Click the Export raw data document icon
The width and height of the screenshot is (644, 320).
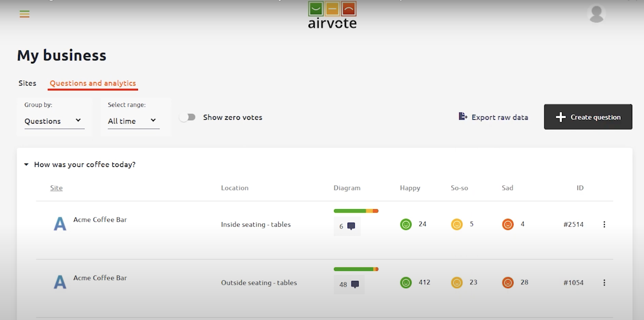tap(463, 117)
